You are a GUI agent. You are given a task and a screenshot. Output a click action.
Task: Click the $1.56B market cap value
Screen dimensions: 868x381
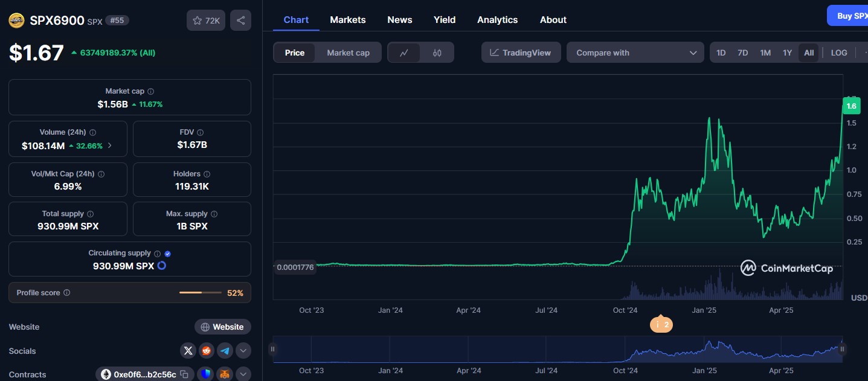click(113, 104)
